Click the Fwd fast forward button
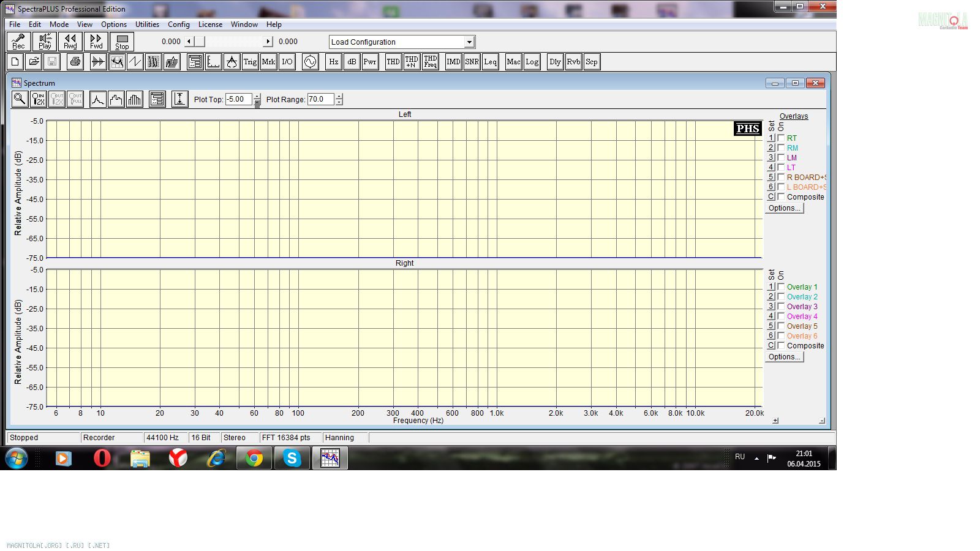This screenshot has width=980, height=551. 96,42
